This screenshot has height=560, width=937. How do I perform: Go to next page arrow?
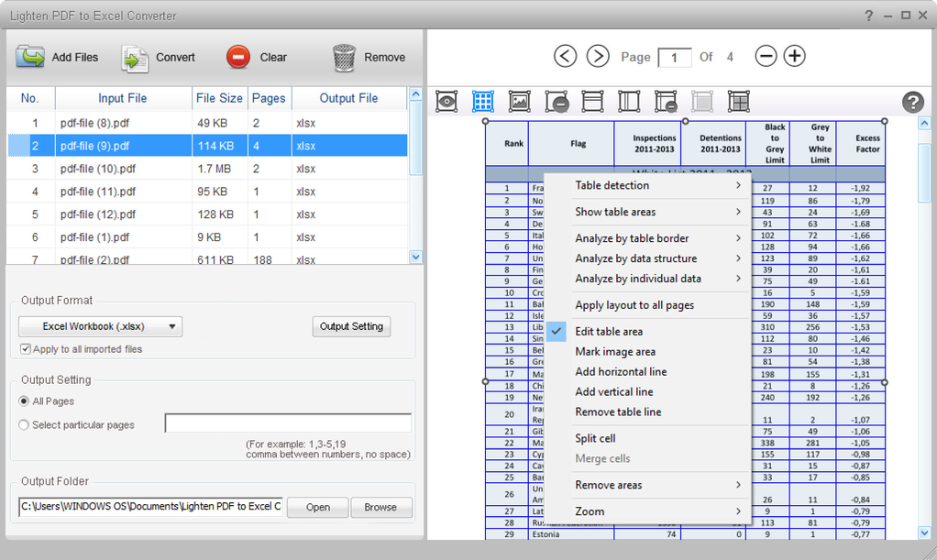(x=598, y=56)
